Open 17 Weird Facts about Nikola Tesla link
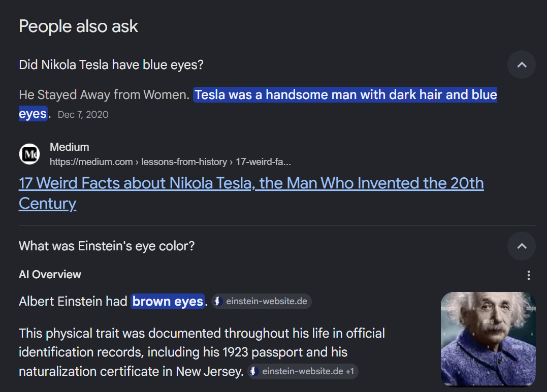This screenshot has width=547, height=392. 251,193
